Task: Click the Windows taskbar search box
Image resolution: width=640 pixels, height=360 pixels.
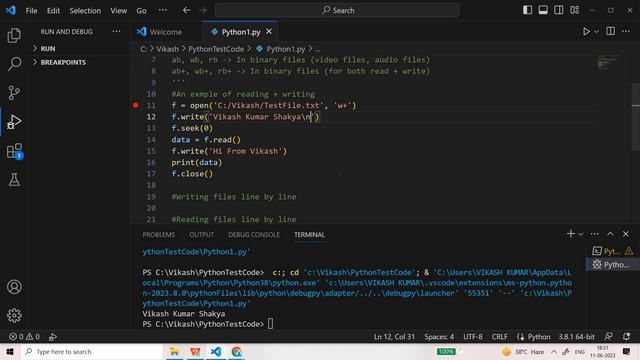Action: [91, 351]
